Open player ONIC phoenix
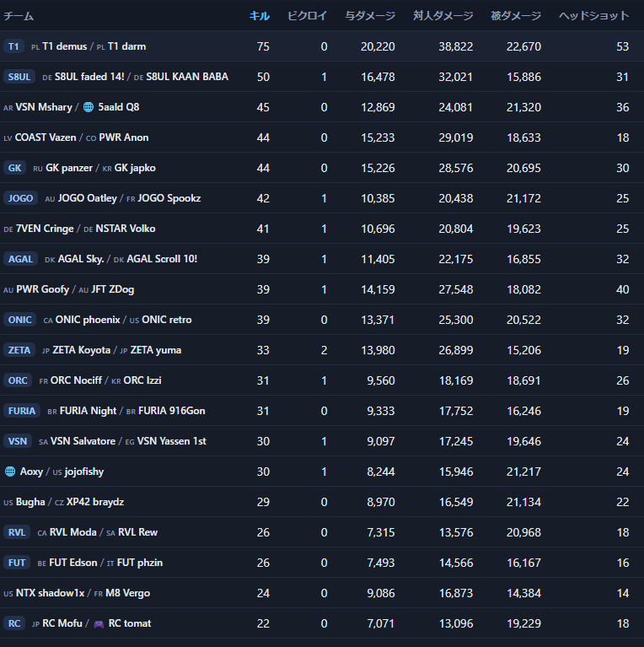Image resolution: width=644 pixels, height=647 pixels. tap(88, 320)
